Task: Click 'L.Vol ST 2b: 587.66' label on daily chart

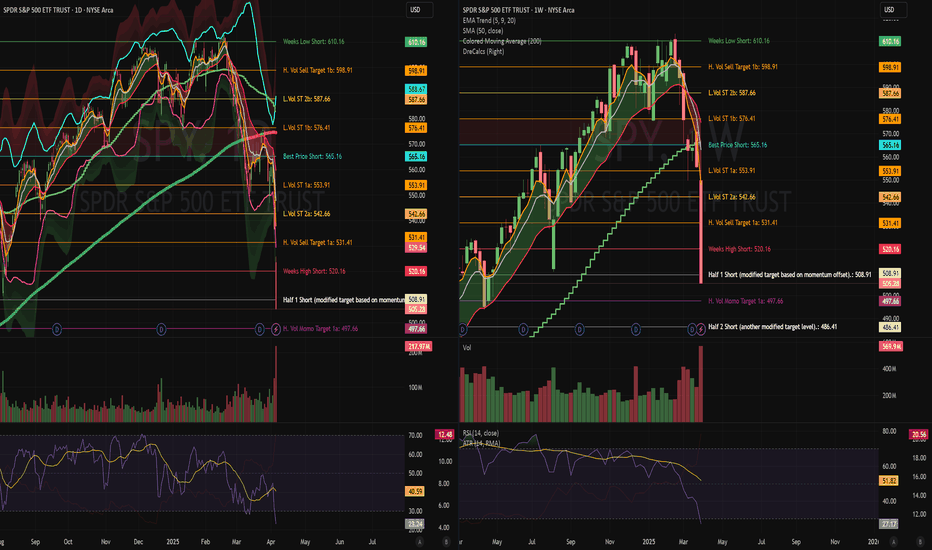Action: 306,99
